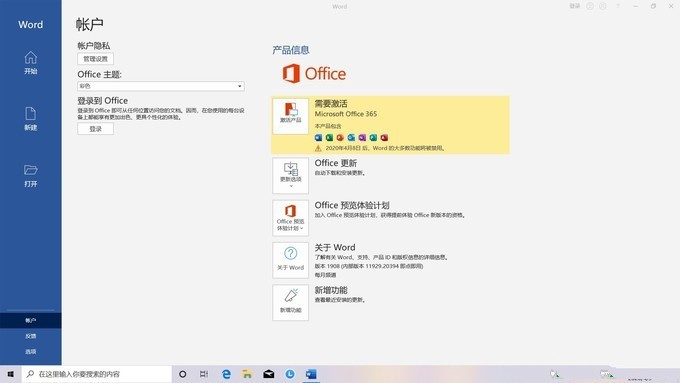
Task: Open File Explorer from taskbar
Action: (x=247, y=374)
